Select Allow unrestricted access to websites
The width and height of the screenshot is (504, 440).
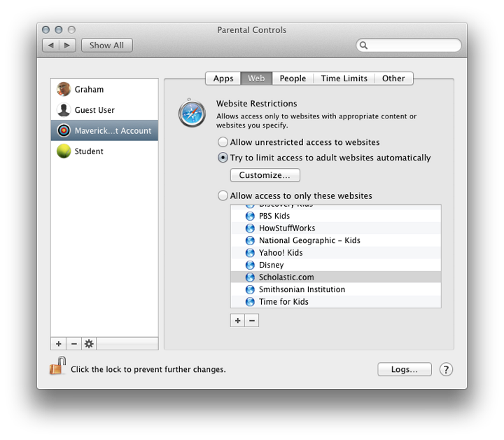pyautogui.click(x=223, y=142)
